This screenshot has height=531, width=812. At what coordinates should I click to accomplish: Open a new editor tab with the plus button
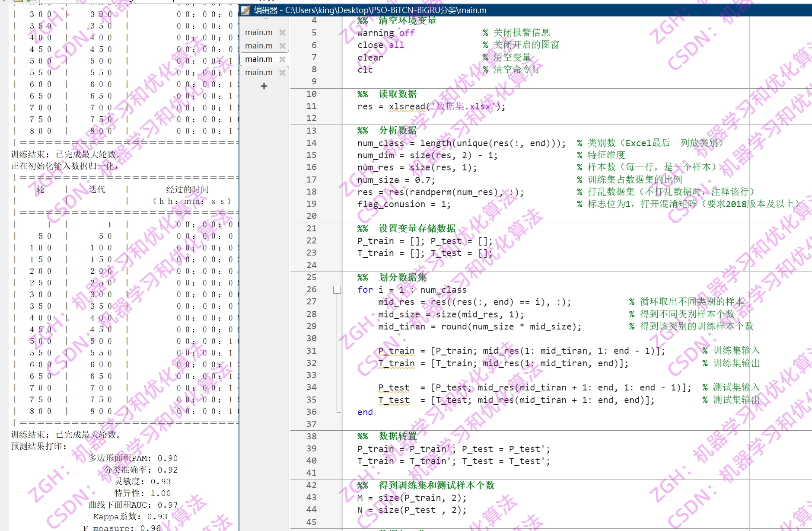264,86
